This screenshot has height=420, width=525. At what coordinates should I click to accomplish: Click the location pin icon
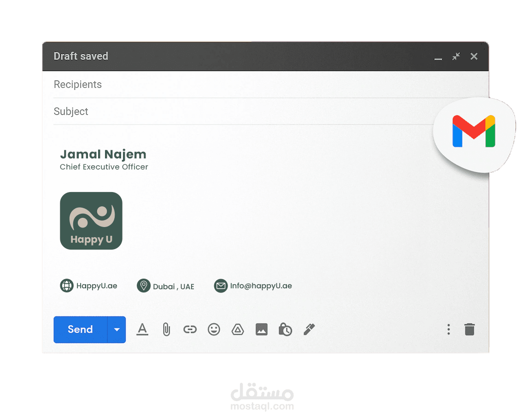point(144,286)
